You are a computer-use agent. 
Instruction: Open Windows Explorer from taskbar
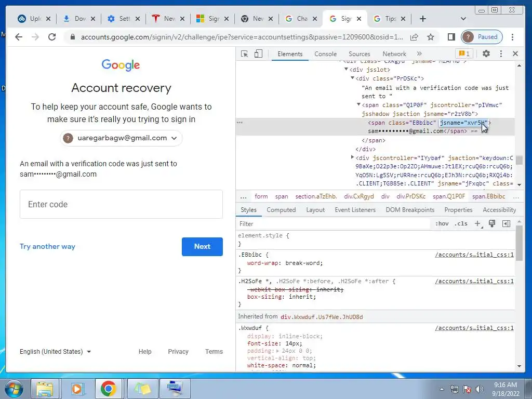[45, 389]
